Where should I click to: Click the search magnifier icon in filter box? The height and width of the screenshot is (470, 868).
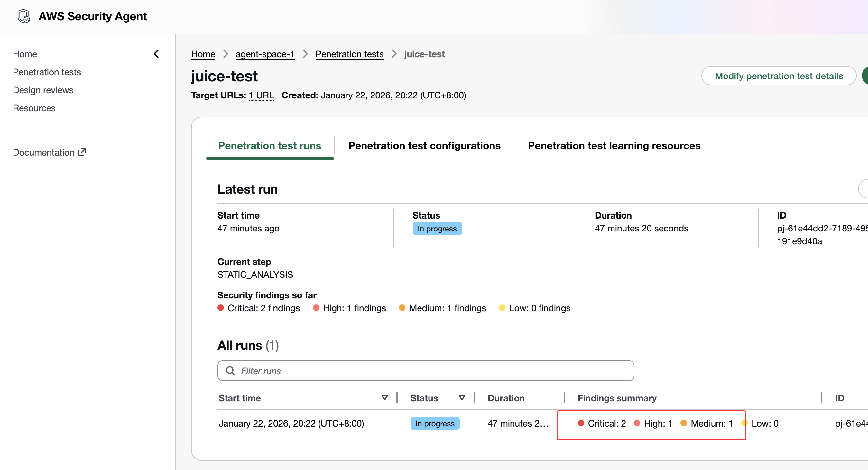[230, 371]
